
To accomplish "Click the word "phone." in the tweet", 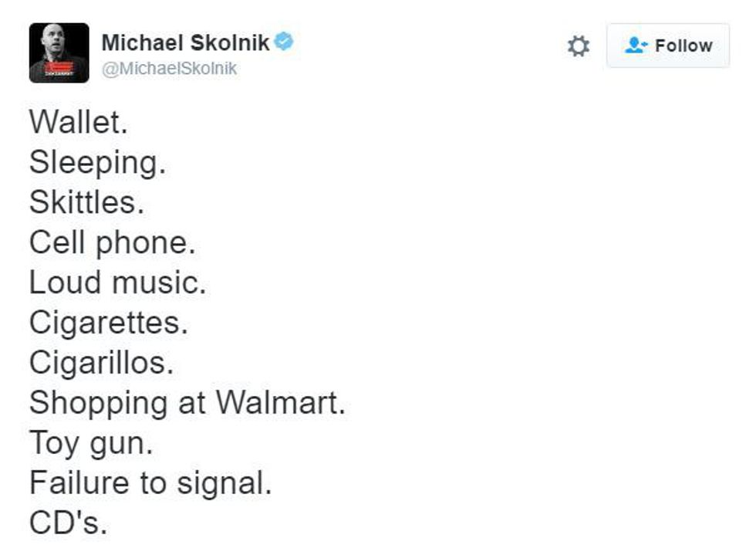I will coord(145,244).
